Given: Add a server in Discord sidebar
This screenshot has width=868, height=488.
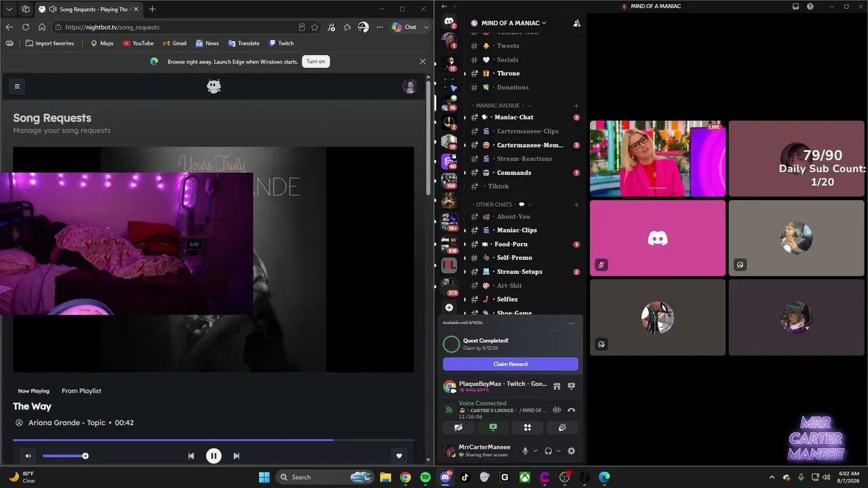Looking at the screenshot, I should coord(449,308).
